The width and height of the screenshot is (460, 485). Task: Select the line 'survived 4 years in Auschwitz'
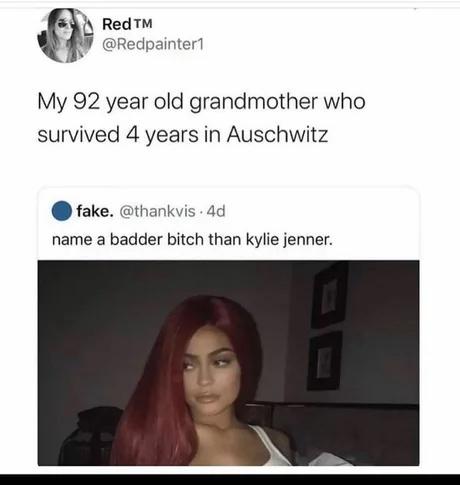(x=183, y=135)
